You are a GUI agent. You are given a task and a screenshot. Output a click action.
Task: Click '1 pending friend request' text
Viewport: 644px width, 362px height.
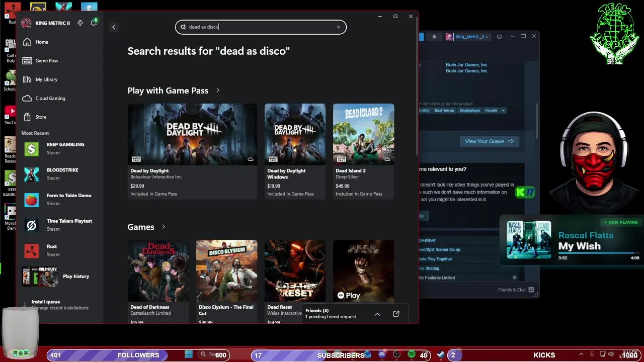pos(331,317)
